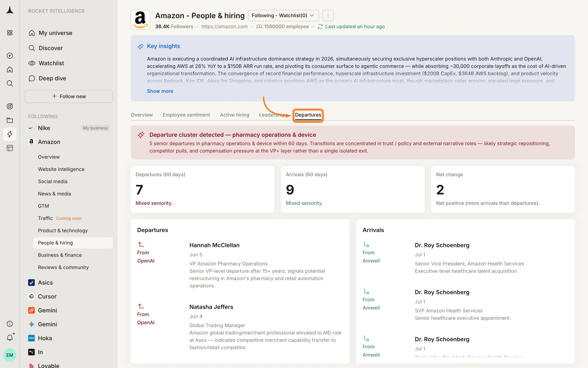Switch to the Employee sentiment tab
The width and height of the screenshot is (588, 368).
click(x=186, y=115)
